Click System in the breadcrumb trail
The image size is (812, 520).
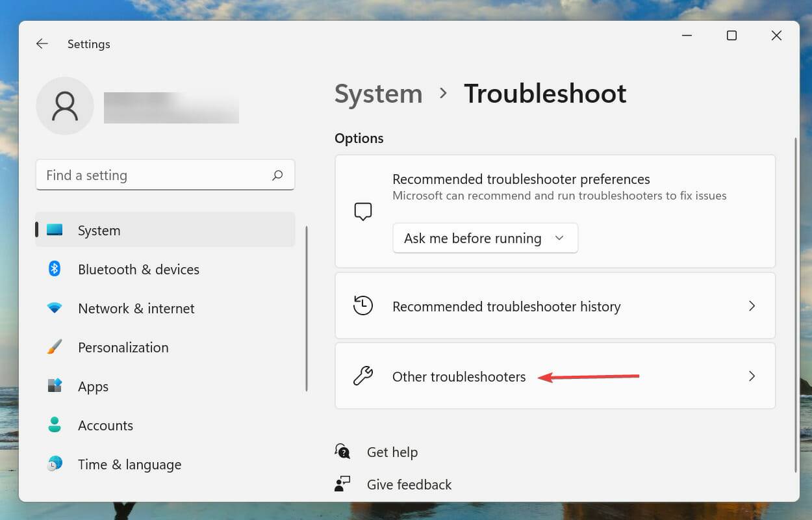click(x=378, y=94)
